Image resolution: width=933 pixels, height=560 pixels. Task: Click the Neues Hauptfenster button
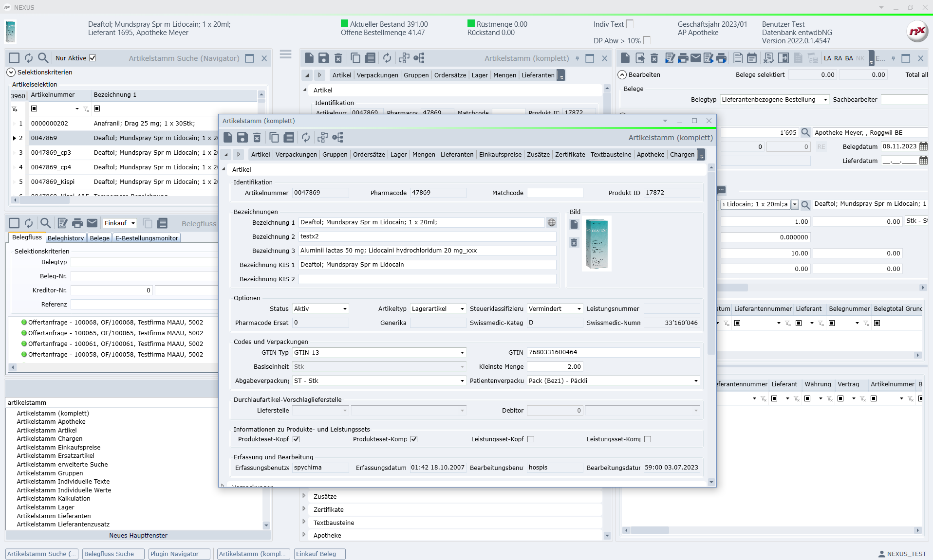[x=138, y=535]
